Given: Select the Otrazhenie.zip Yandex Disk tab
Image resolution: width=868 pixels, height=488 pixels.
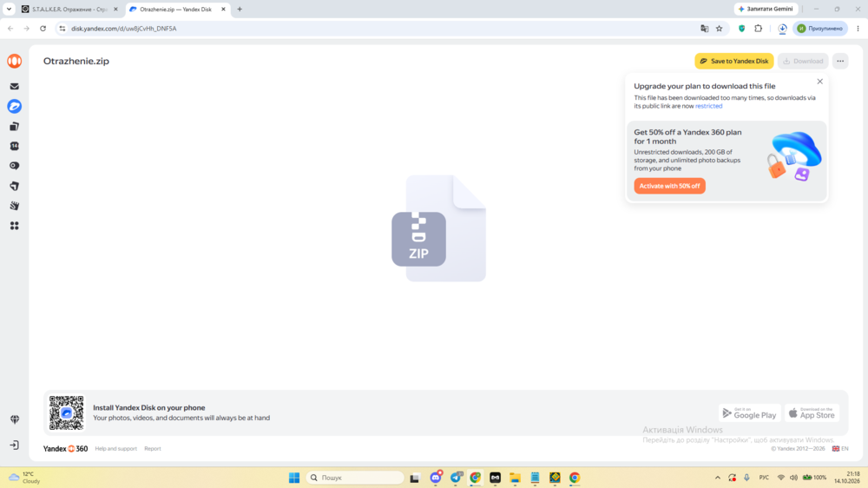Looking at the screenshot, I should pyautogui.click(x=174, y=10).
